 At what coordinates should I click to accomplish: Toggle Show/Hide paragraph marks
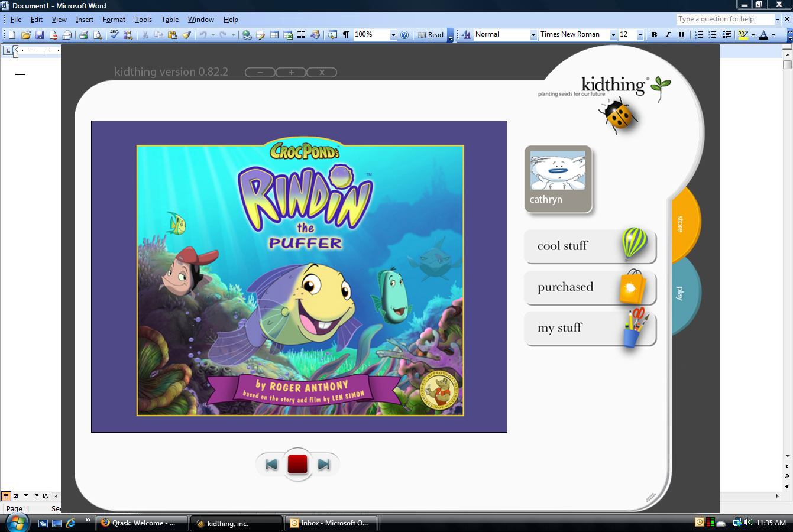coord(346,35)
